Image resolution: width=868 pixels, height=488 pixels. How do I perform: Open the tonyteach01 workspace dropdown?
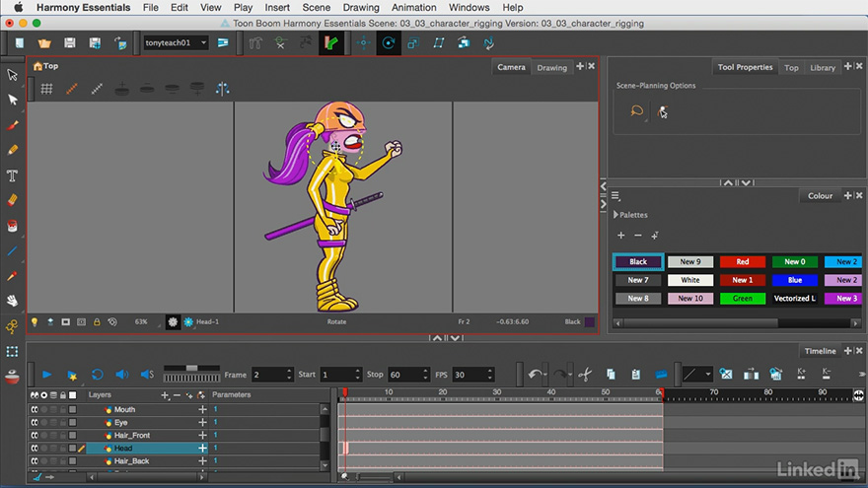176,42
